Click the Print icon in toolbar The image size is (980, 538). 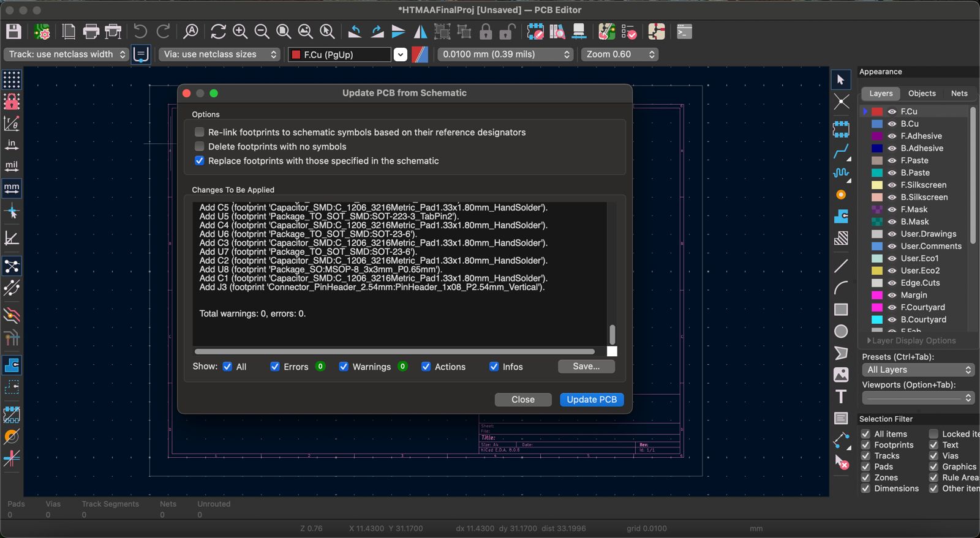(91, 32)
